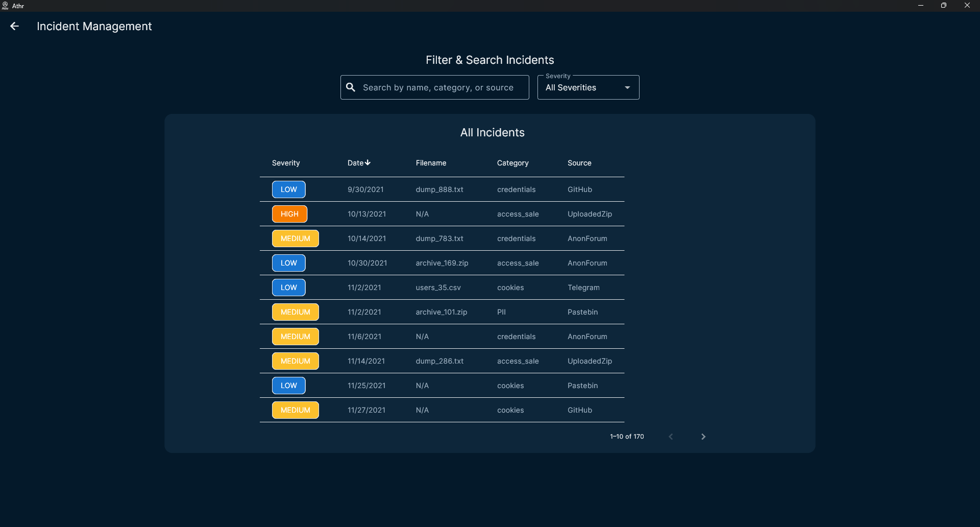
Task: Select filename dump_286.txt
Action: tap(439, 361)
